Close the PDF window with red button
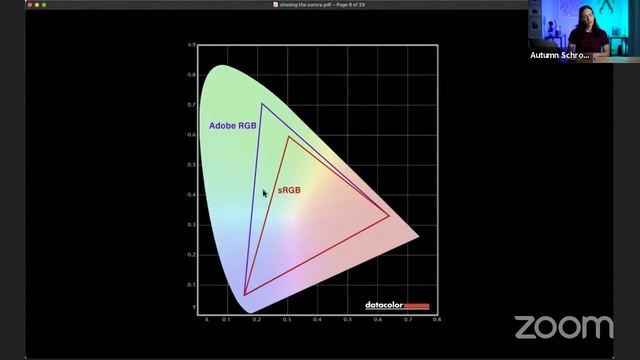The height and width of the screenshot is (360, 640). click(x=30, y=5)
